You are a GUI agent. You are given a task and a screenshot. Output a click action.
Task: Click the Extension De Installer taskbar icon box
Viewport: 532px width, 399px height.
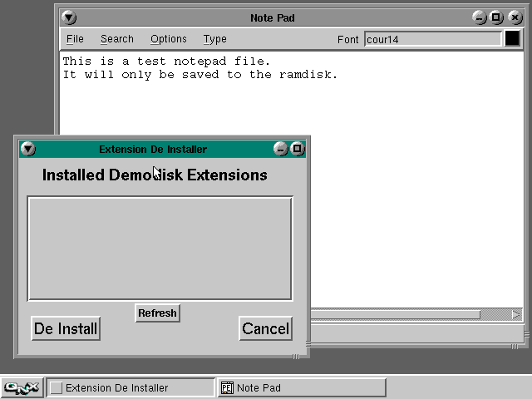56,387
